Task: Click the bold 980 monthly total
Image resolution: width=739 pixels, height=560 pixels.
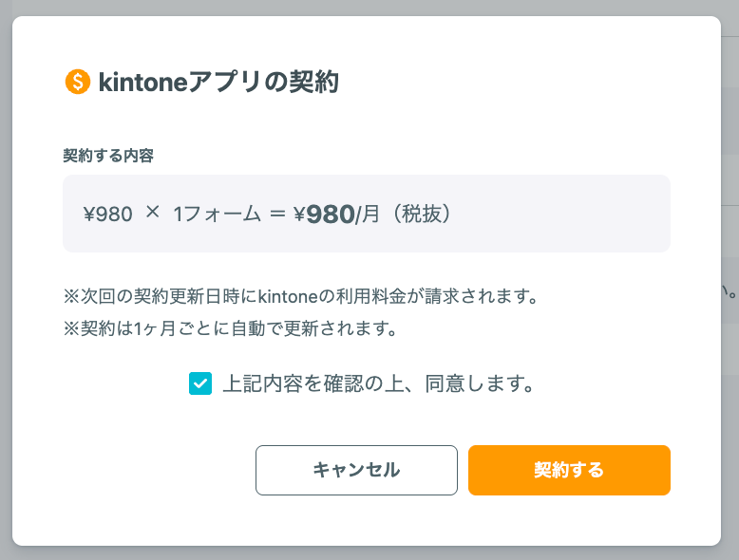Action: click(x=331, y=215)
